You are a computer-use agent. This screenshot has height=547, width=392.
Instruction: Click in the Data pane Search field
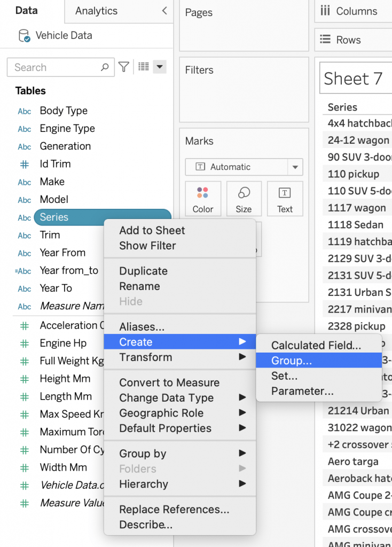click(56, 67)
